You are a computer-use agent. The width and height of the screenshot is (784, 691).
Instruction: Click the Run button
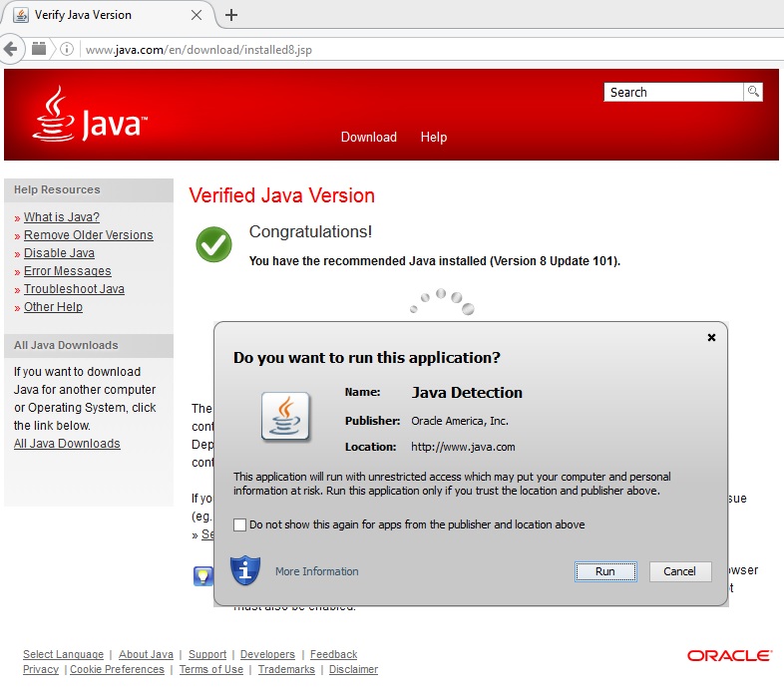[x=605, y=571]
